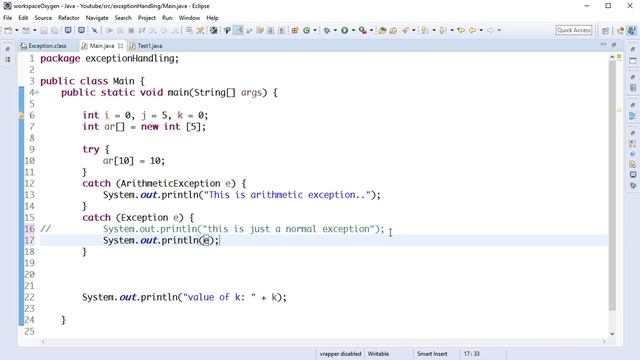Open the Back history dropdown arrow

(481, 30)
